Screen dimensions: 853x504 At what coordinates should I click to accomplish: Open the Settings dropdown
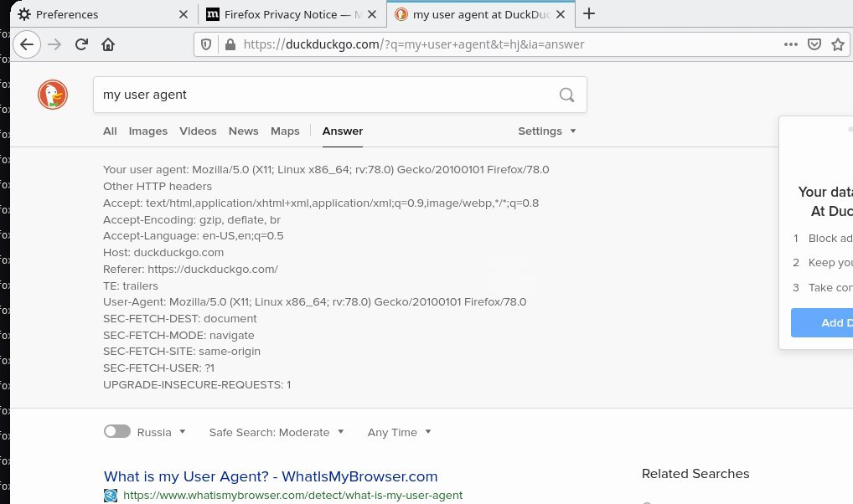(546, 131)
